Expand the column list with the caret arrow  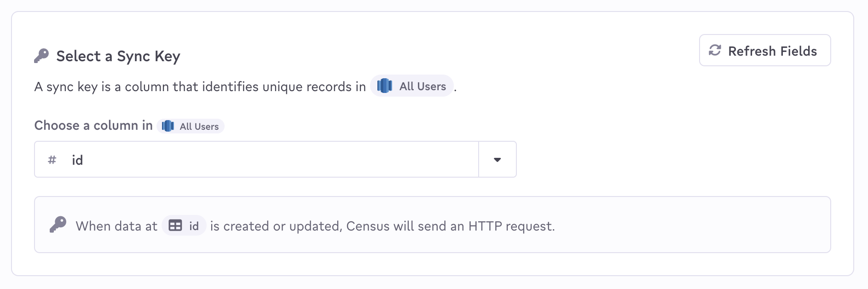pos(497,160)
